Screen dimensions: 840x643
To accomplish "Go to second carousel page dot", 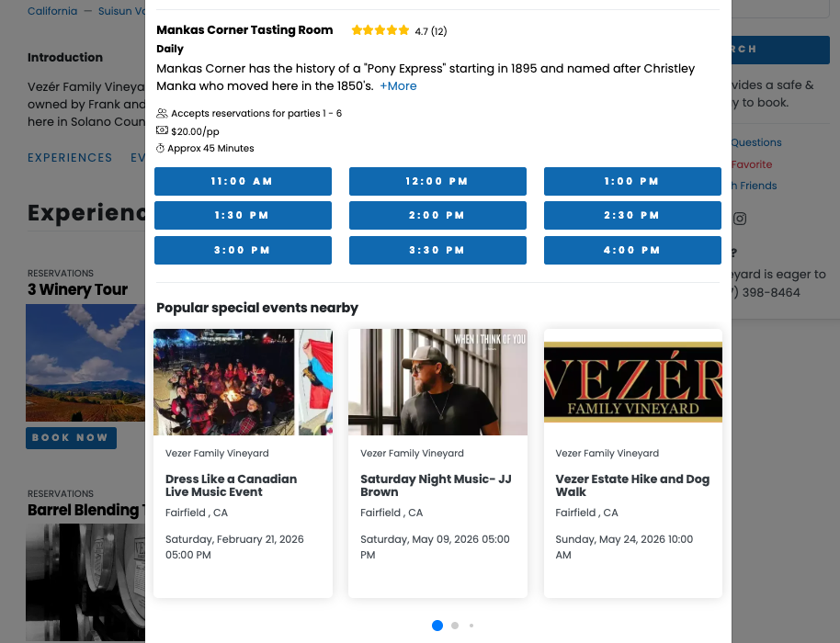I will point(455,626).
